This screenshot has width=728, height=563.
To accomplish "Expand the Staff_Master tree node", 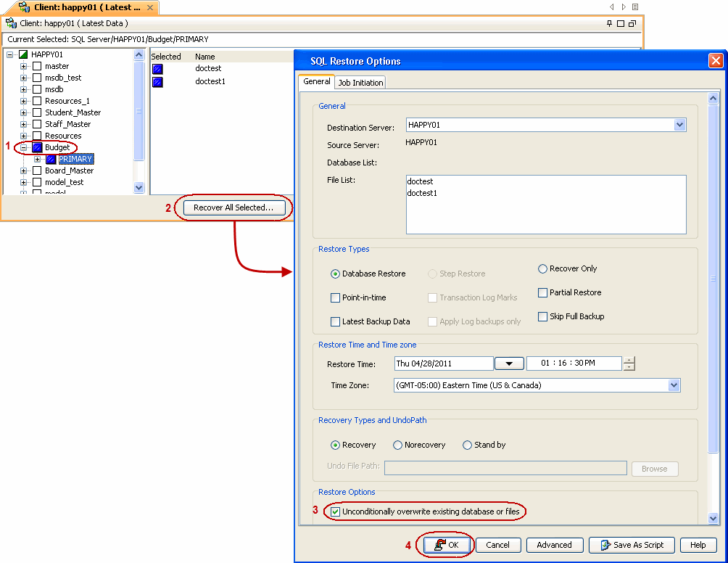I will tap(23, 124).
